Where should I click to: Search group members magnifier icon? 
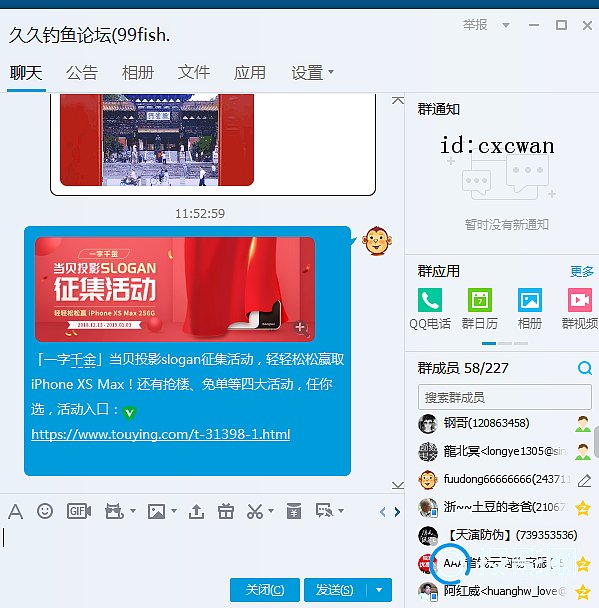(x=584, y=368)
